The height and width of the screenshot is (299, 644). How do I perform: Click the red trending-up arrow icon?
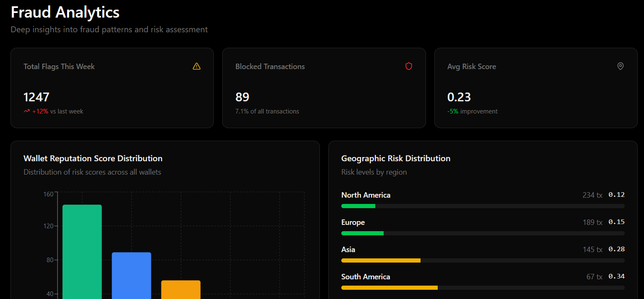(27, 111)
